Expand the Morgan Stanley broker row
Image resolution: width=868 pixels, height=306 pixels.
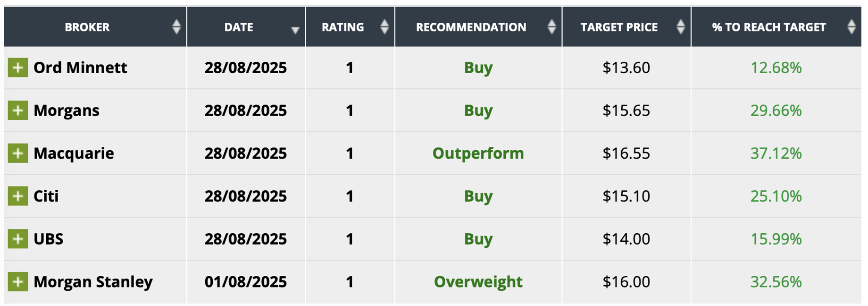coord(18,282)
